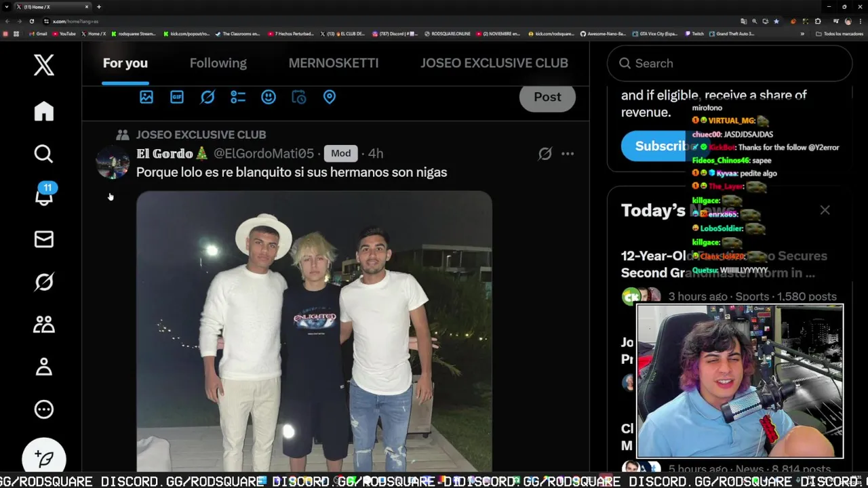The width and height of the screenshot is (868, 488).
Task: Open the tab search dropdown arrow
Action: [6, 7]
